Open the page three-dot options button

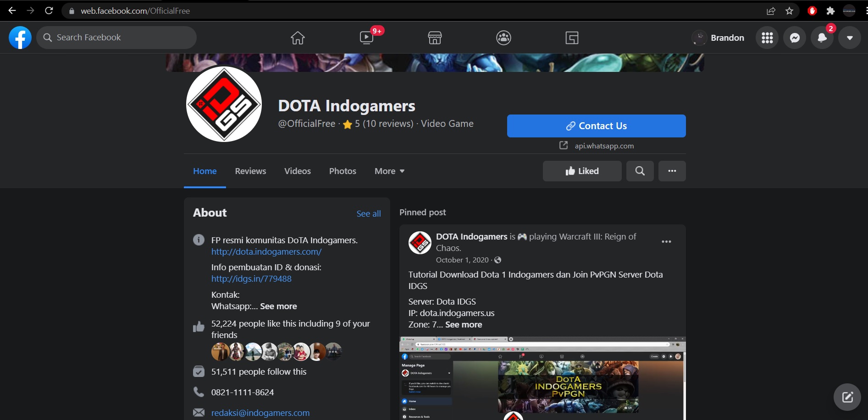click(672, 171)
